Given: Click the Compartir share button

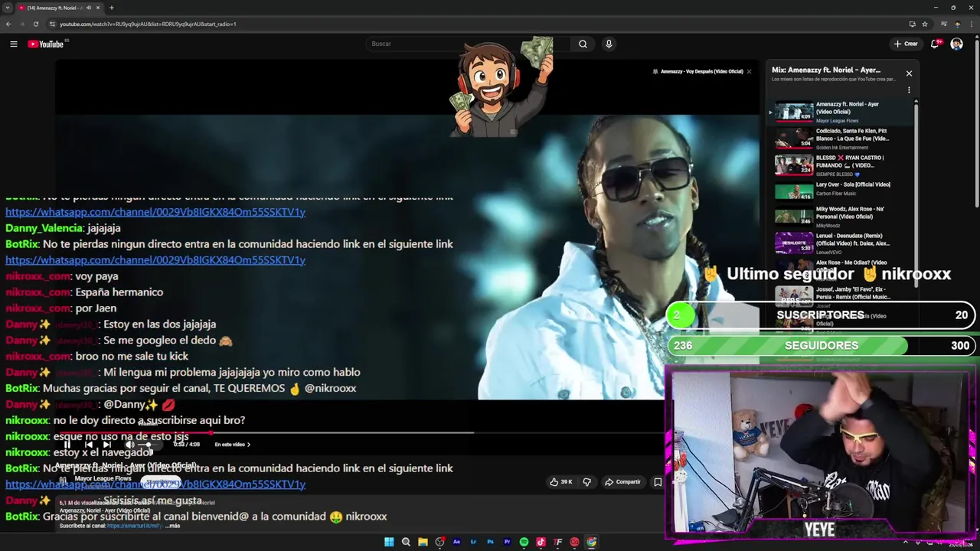Looking at the screenshot, I should point(622,482).
